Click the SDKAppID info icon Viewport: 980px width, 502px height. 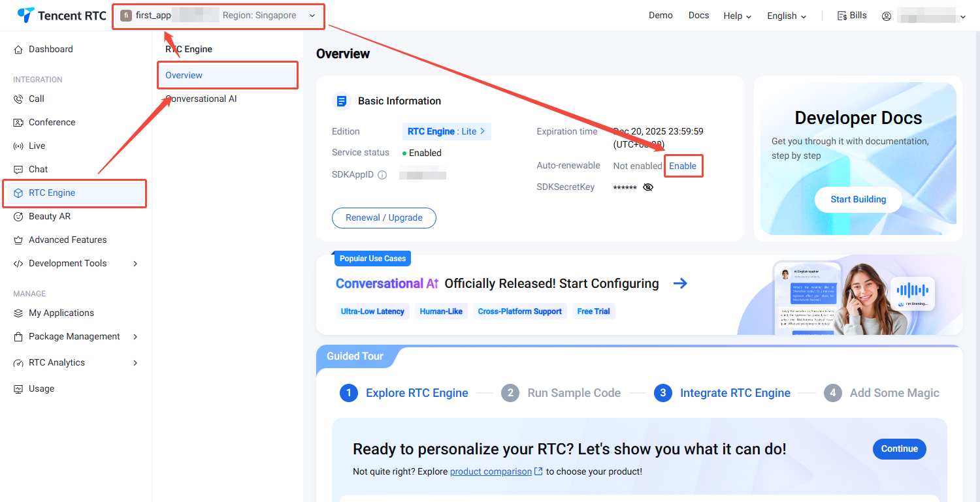pos(382,175)
